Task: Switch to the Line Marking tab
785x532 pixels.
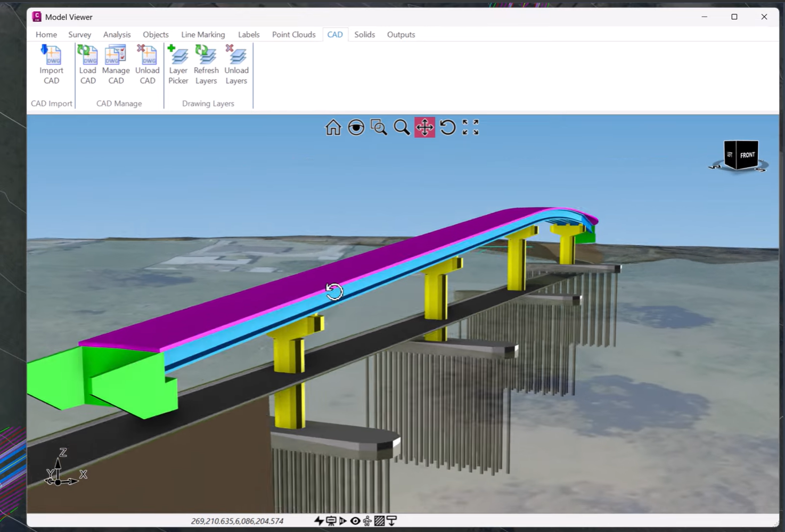Action: pyautogui.click(x=203, y=35)
